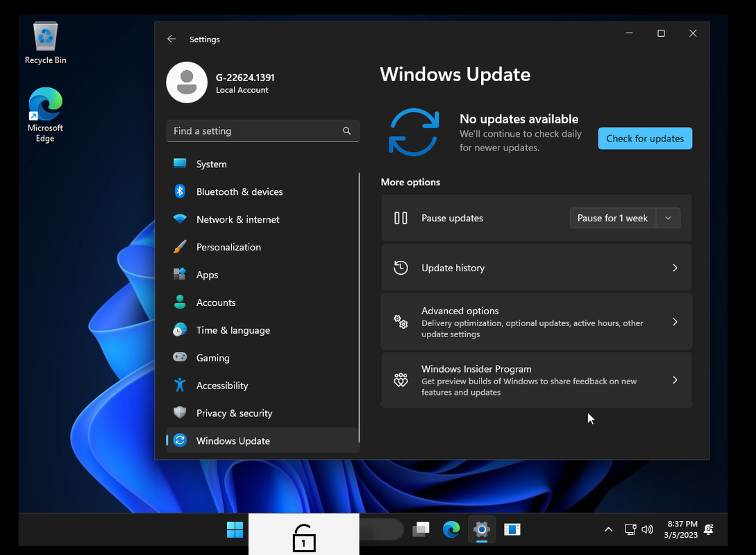The height and width of the screenshot is (555, 756).
Task: Open Advanced options chevron
Action: (x=675, y=322)
